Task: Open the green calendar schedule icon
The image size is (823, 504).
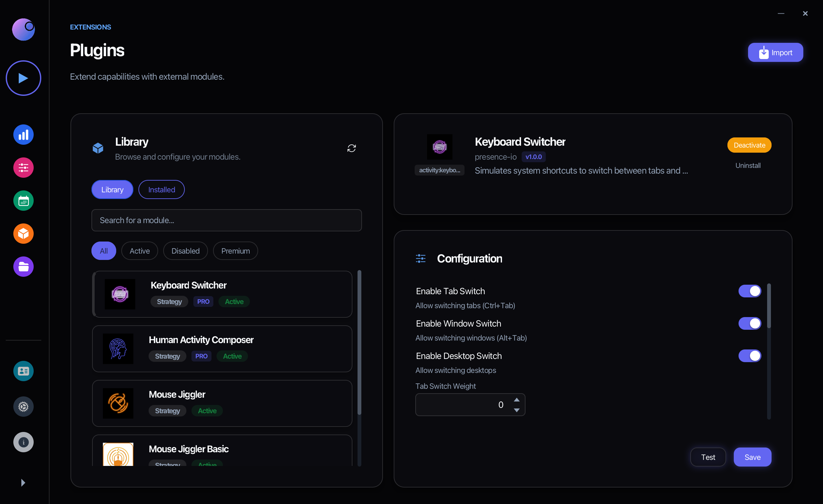Action: coord(23,201)
